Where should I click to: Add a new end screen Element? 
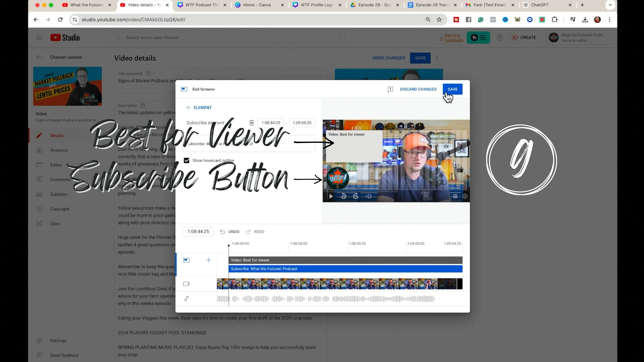199,108
